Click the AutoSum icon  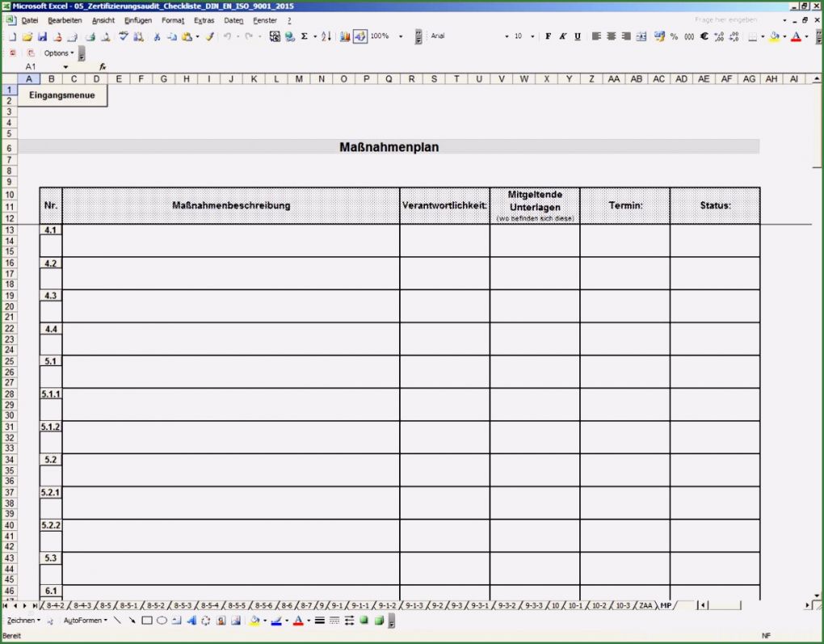pos(304,36)
